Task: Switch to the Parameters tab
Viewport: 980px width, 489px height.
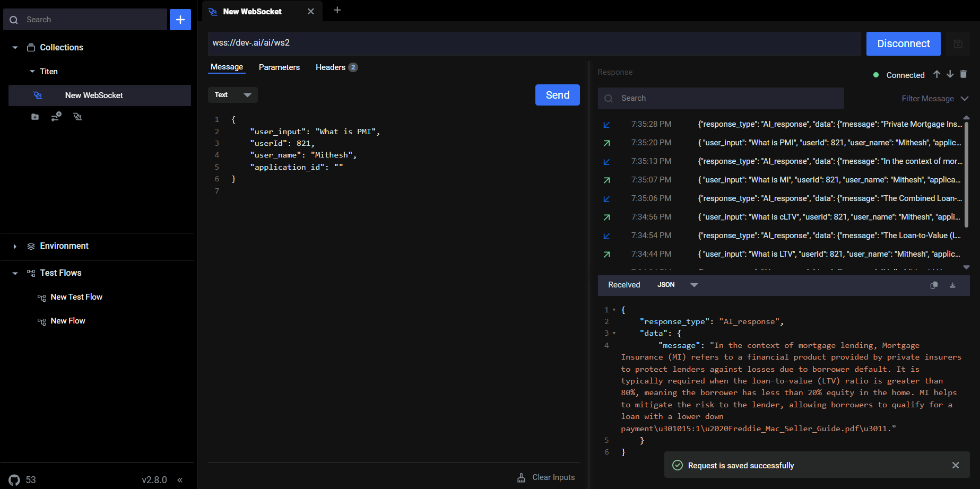Action: (x=279, y=67)
